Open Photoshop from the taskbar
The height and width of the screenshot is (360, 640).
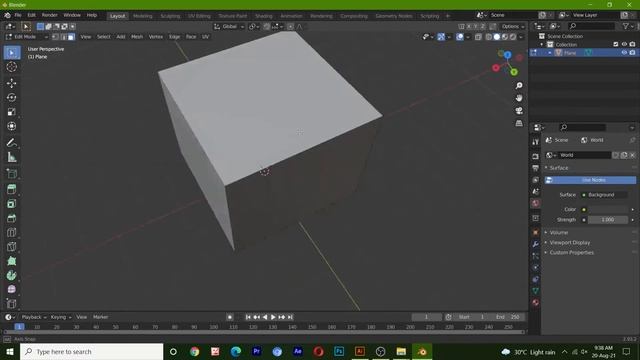pyautogui.click(x=339, y=351)
